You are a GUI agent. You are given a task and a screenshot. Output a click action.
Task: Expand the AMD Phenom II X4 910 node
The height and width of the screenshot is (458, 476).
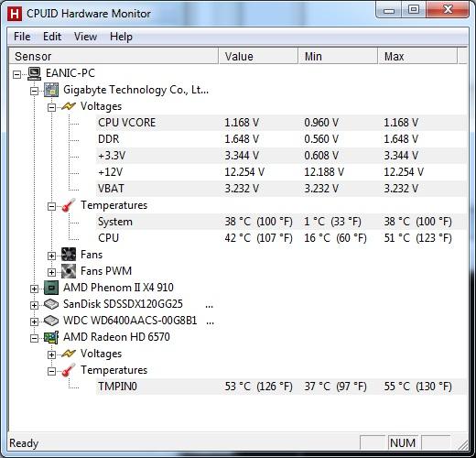coord(34,289)
